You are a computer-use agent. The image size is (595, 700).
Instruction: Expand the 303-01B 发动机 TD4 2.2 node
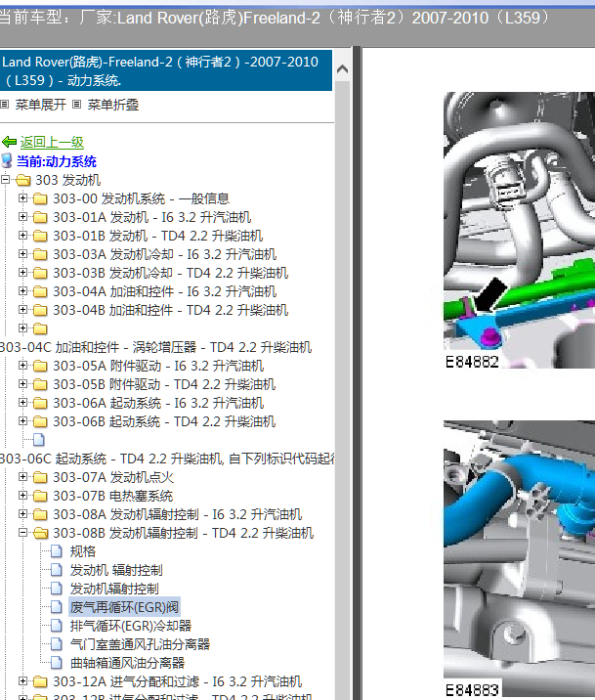[x=22, y=235]
